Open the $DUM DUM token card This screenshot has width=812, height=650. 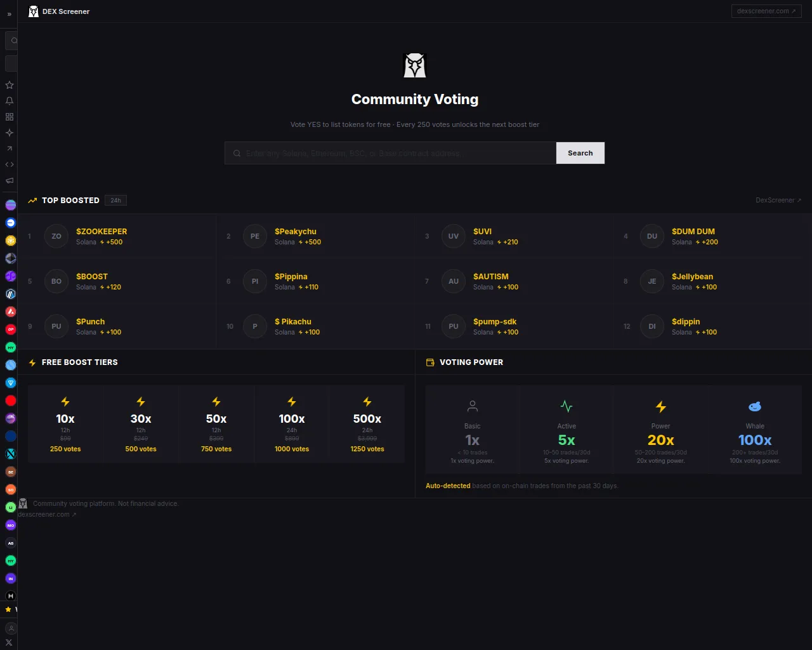[712, 236]
